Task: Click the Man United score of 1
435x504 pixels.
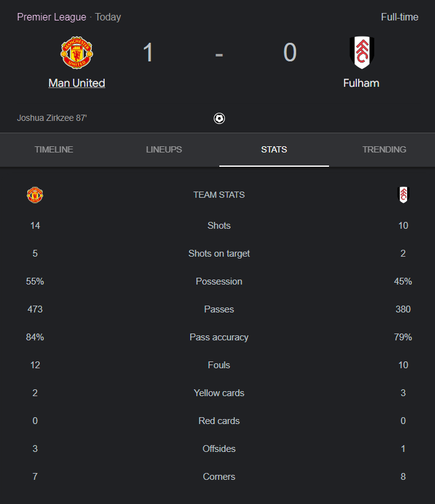Action: pos(148,53)
